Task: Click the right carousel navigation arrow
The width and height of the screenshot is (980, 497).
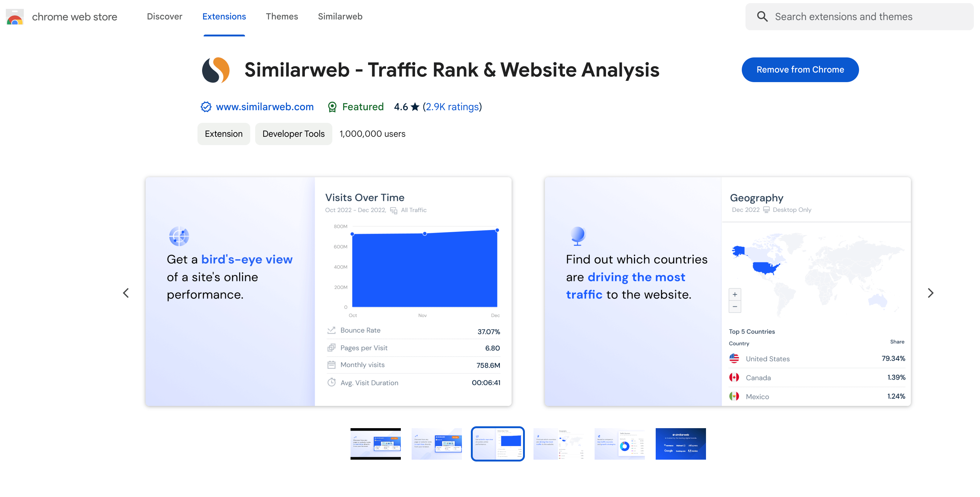Action: (931, 292)
